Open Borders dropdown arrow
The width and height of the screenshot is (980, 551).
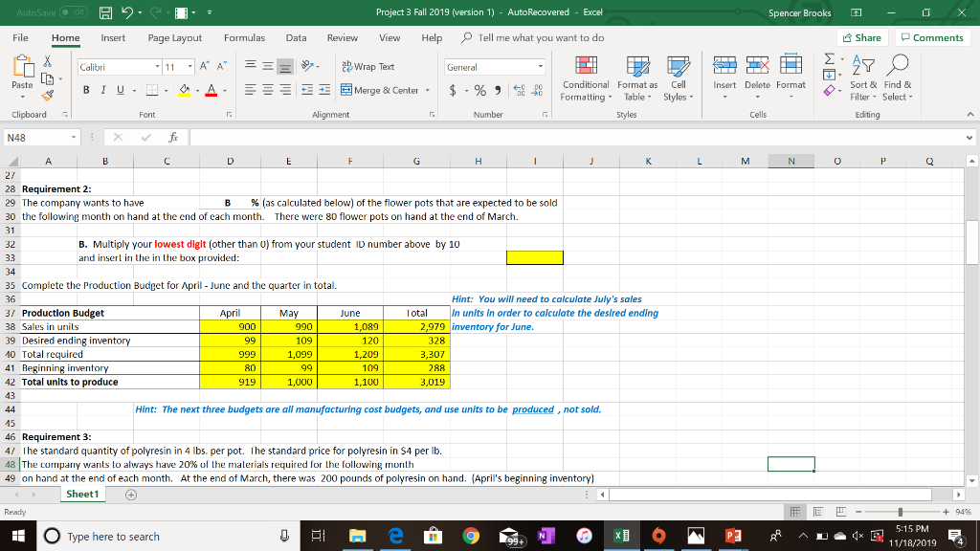(166, 91)
